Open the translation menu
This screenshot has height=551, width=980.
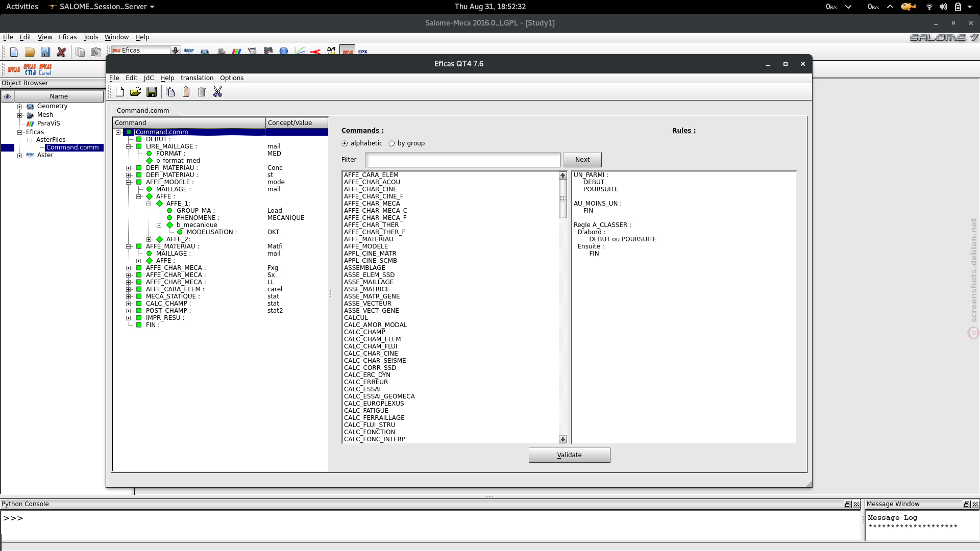pos(197,78)
